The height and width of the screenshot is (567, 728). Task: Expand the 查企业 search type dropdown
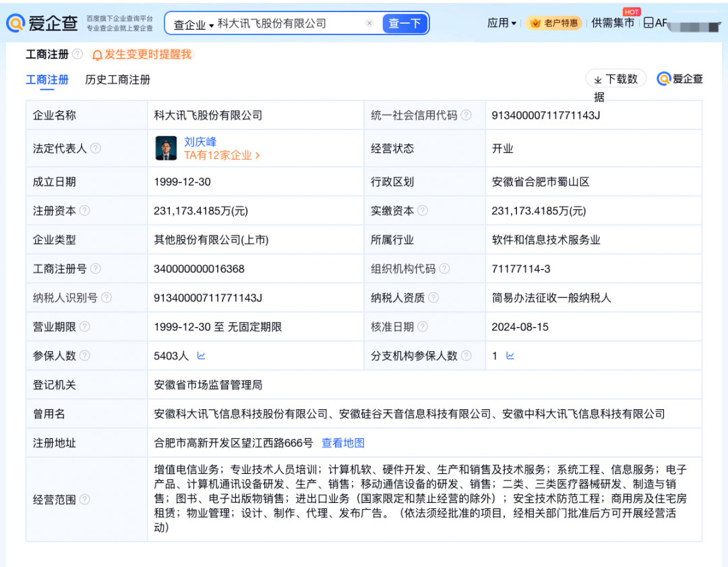[193, 24]
